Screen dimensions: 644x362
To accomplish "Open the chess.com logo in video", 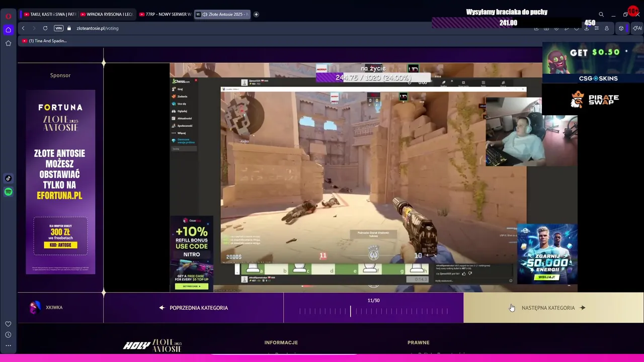I will point(181,81).
